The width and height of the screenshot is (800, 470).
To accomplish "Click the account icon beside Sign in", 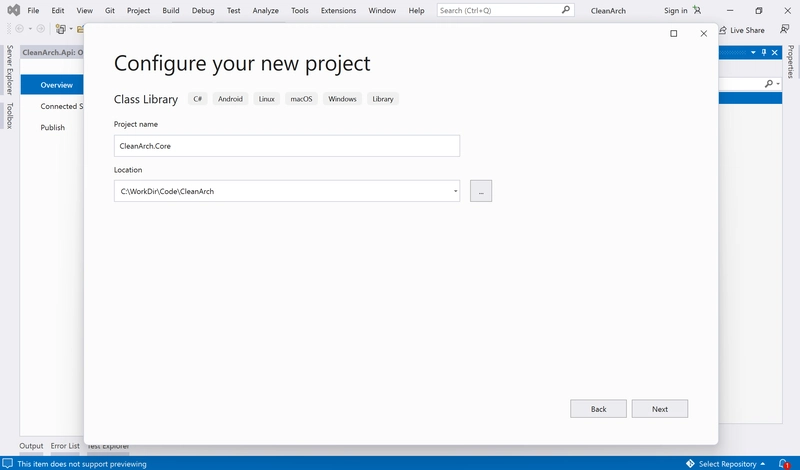I will [697, 10].
